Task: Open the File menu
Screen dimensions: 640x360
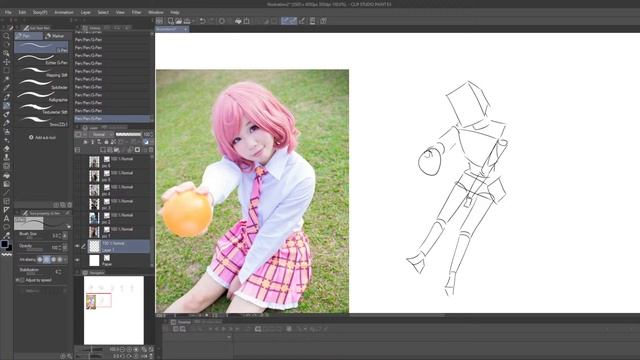Action: [8, 12]
